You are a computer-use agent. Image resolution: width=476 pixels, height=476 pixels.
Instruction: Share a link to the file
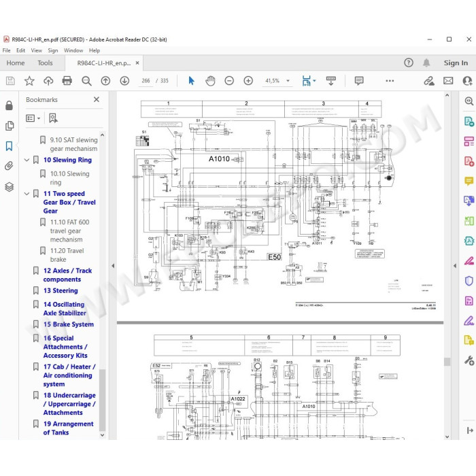[429, 81]
